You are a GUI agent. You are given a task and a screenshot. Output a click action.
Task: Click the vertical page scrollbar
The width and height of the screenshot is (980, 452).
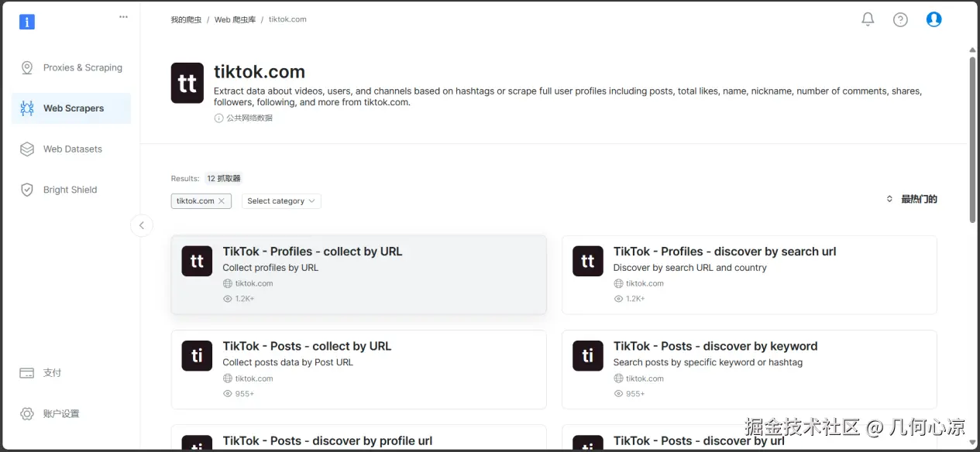click(972, 139)
